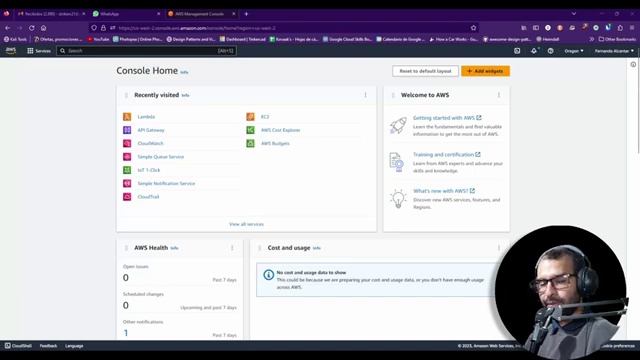List all open tabs dropdown
Viewport: 640px width, 360px height.
(574, 13)
